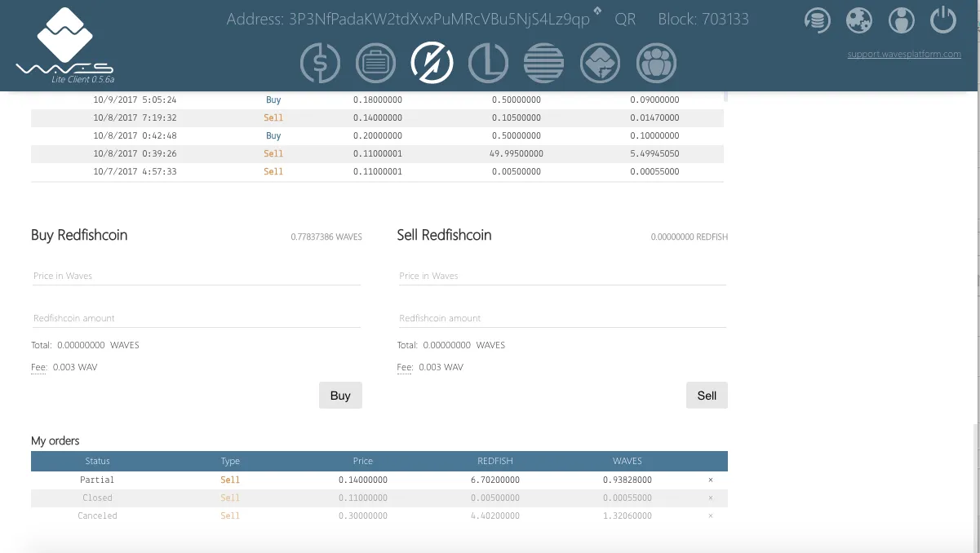Image resolution: width=980 pixels, height=553 pixels.
Task: Click the Block: 703133 indicator
Action: coord(703,20)
